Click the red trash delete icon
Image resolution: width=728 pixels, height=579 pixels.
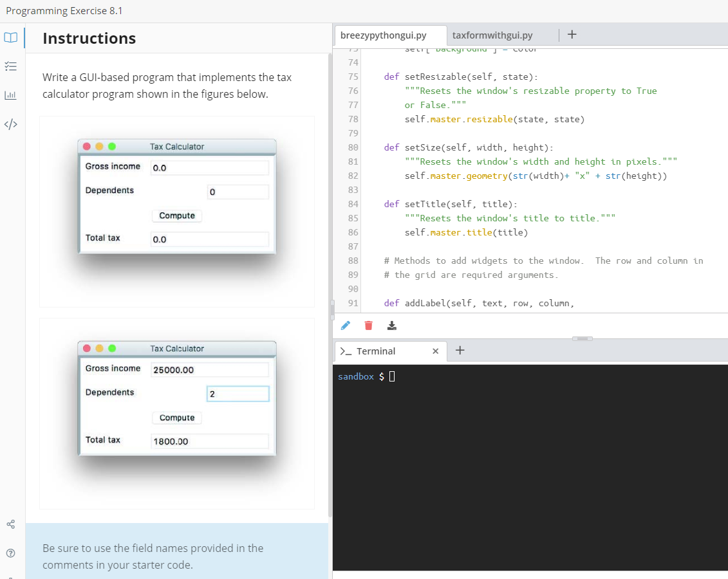click(x=368, y=326)
